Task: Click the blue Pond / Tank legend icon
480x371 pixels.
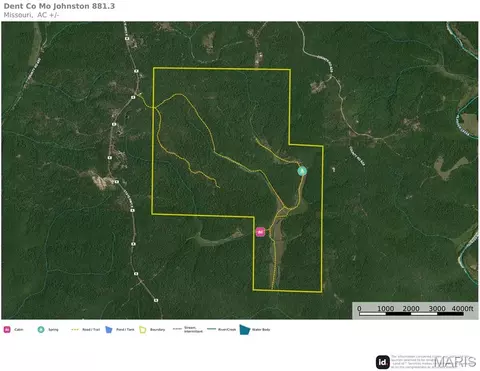Action: click(109, 330)
